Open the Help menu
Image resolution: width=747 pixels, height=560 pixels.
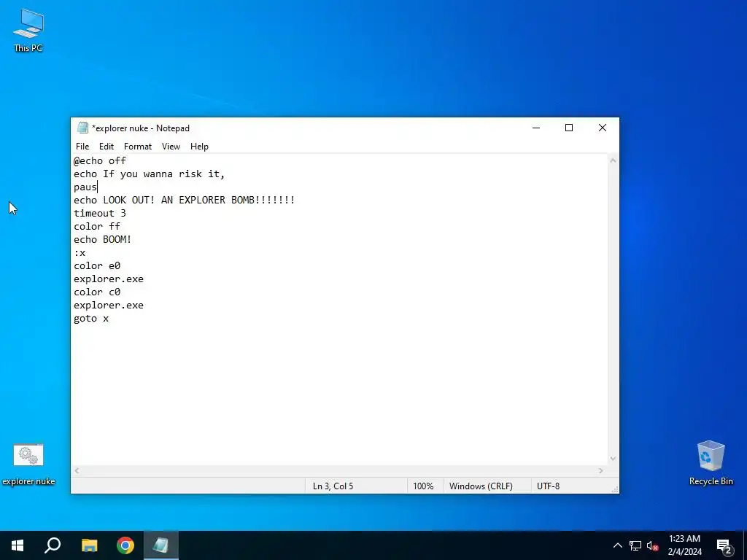pos(199,146)
